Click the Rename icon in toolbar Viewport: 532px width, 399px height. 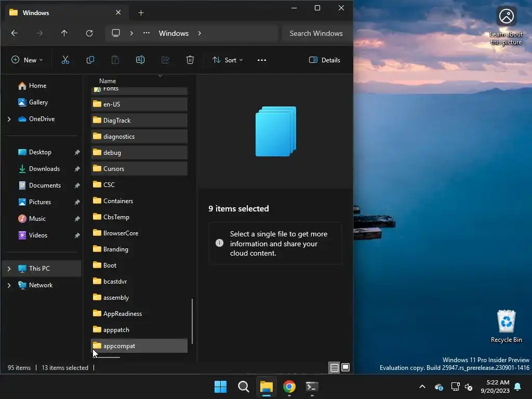tap(140, 60)
